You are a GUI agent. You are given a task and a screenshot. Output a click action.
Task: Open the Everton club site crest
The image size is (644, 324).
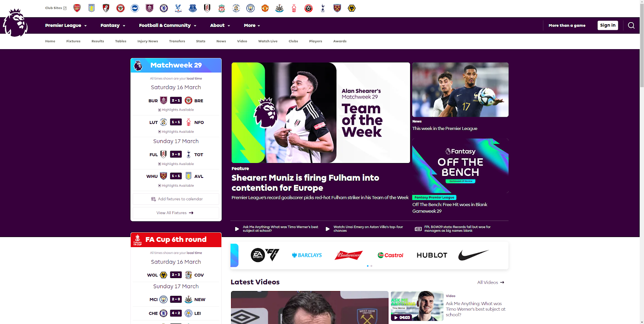[193, 8]
